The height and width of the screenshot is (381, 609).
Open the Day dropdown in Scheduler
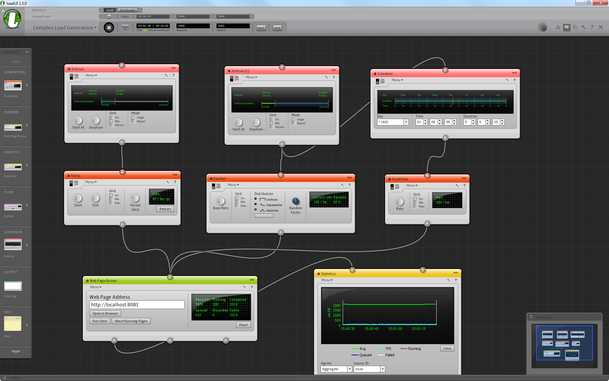coord(393,122)
